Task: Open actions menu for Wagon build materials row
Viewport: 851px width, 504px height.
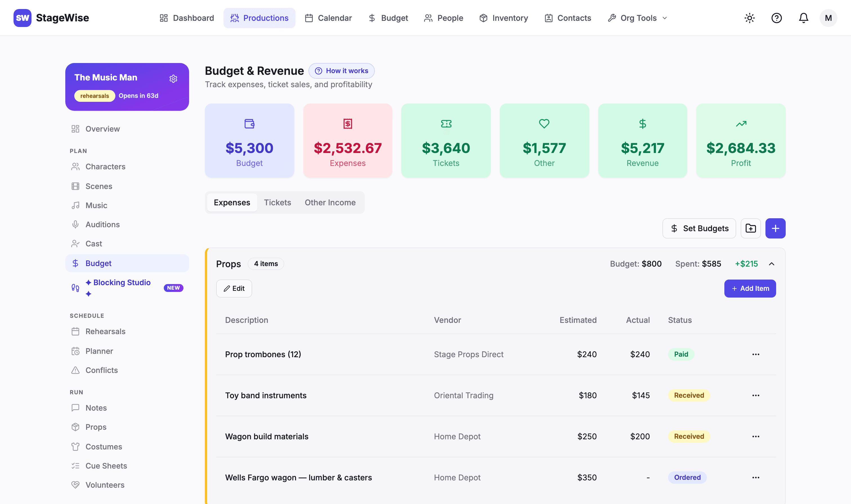Action: (x=756, y=436)
